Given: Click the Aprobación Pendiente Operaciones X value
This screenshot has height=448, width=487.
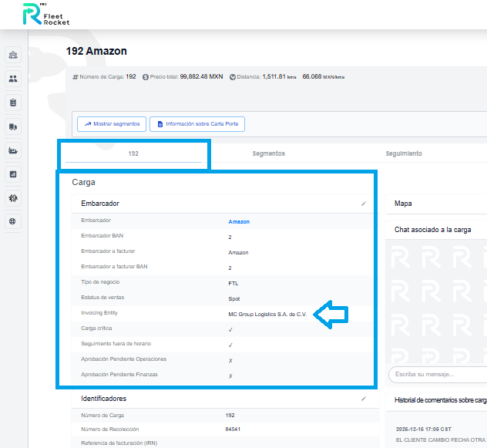Looking at the screenshot, I should [x=230, y=361].
